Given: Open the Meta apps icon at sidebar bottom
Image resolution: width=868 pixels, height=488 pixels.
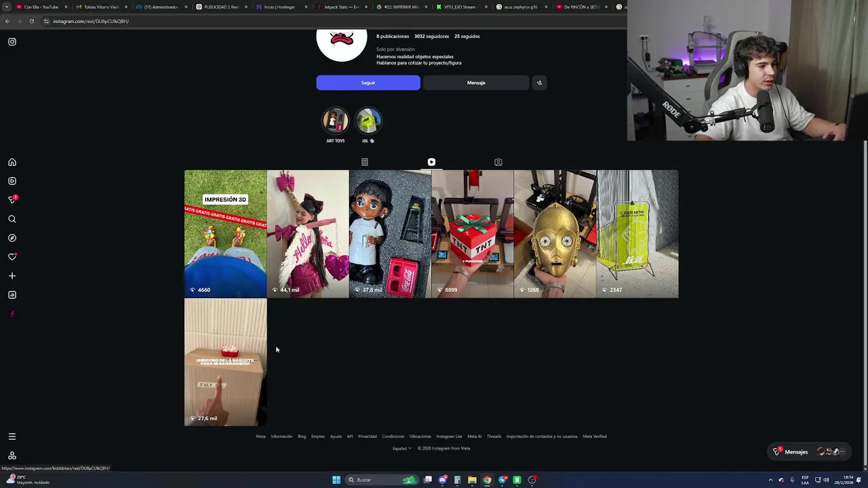Looking at the screenshot, I should pyautogui.click(x=12, y=455).
